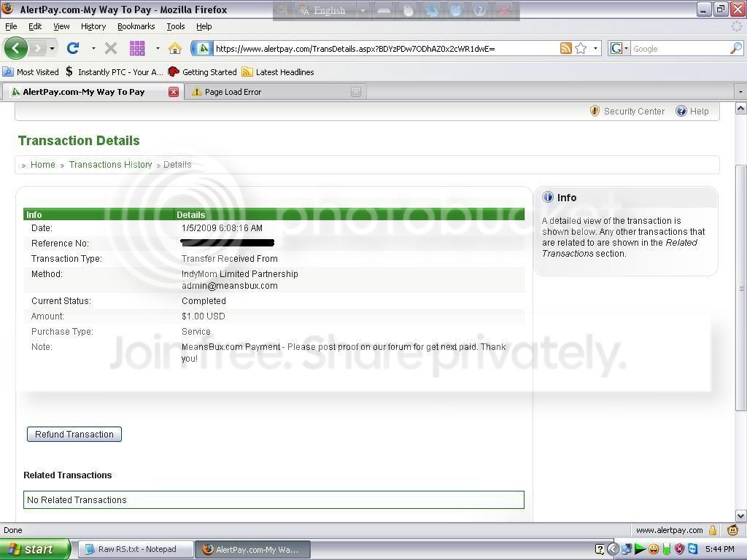
Task: Click the RSS feed icon in address bar
Action: click(x=565, y=48)
